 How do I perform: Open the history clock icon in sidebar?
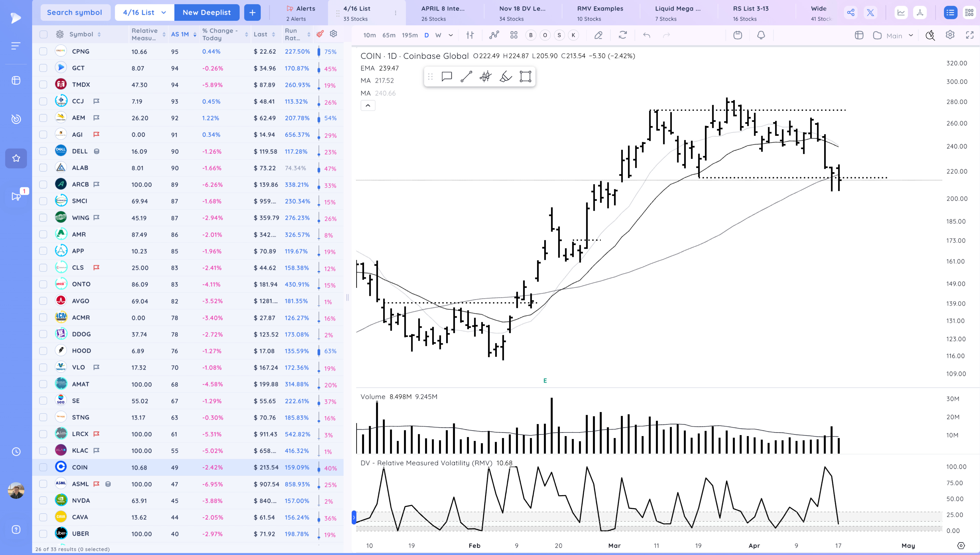(x=16, y=452)
